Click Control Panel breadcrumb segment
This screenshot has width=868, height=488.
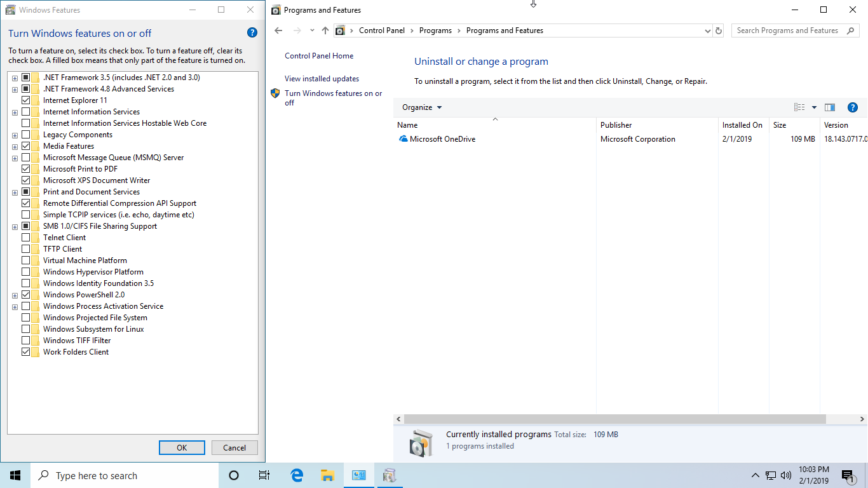click(381, 30)
